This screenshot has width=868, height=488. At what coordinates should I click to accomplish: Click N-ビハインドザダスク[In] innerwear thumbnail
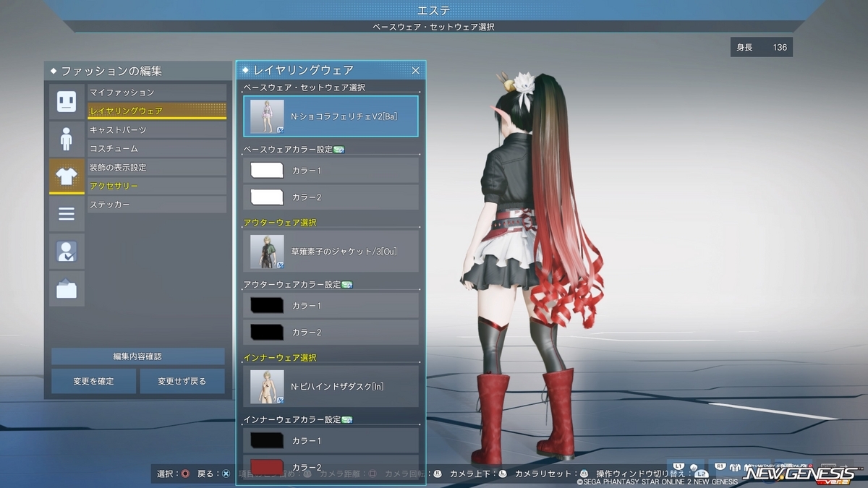pos(267,387)
